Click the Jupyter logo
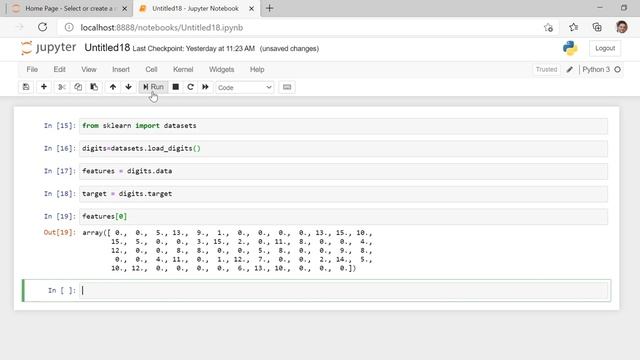The width and height of the screenshot is (640, 360). click(x=49, y=48)
